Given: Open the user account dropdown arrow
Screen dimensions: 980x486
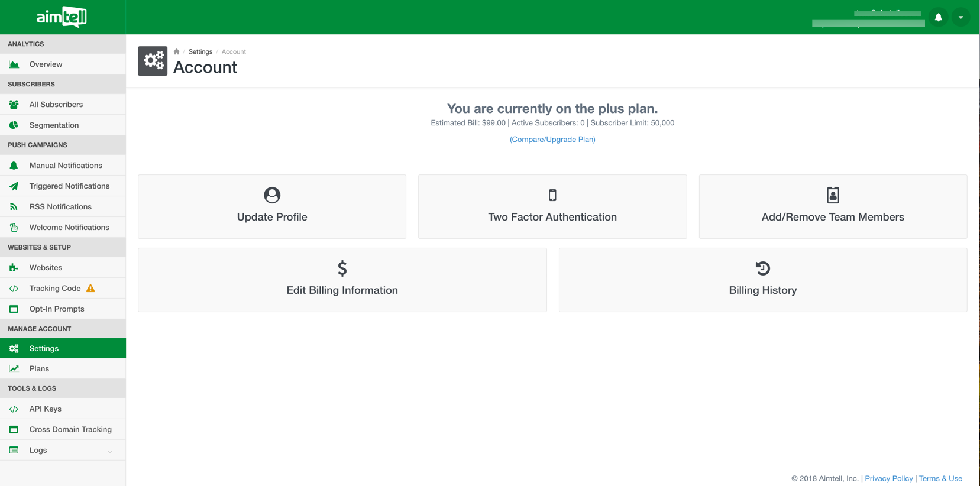Looking at the screenshot, I should [960, 18].
